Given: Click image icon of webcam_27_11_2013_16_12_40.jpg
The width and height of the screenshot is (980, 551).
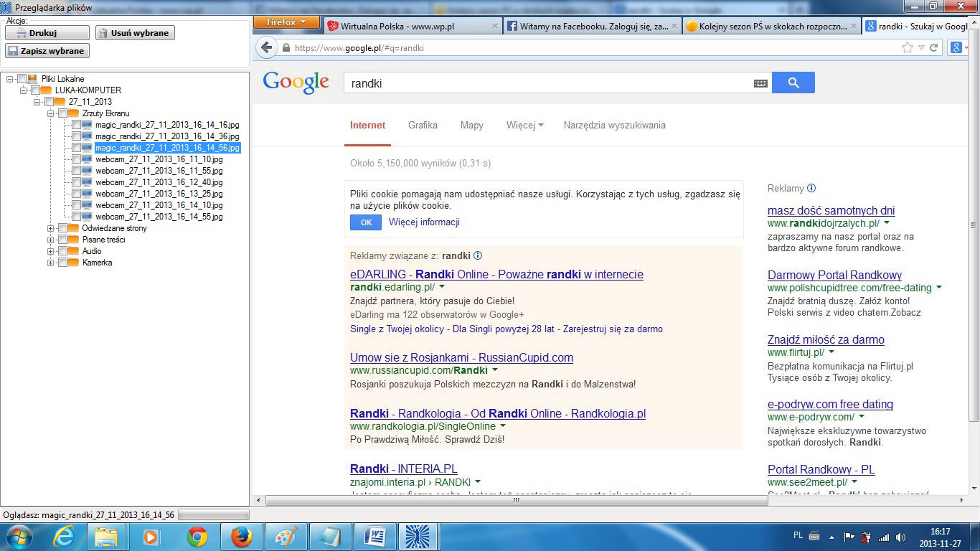Looking at the screenshot, I should 87,182.
